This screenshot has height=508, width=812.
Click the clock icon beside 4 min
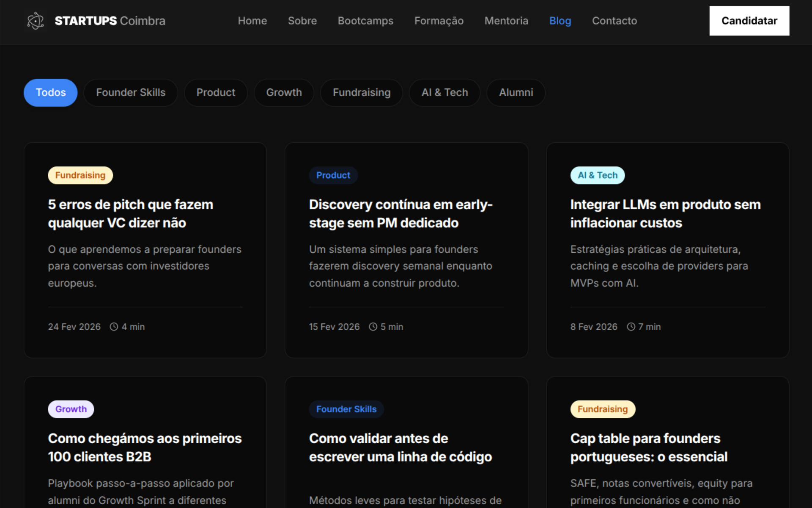click(x=114, y=327)
